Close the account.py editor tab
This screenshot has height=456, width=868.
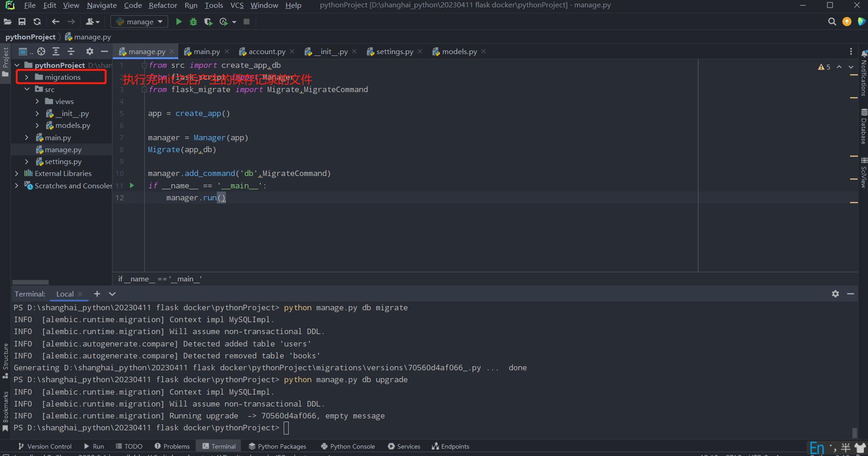click(292, 51)
